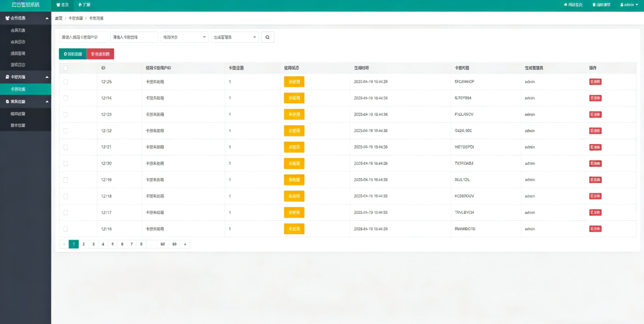Collapse the first sidebar section header
Image resolution: width=644 pixels, height=324 pixels.
click(x=25, y=18)
